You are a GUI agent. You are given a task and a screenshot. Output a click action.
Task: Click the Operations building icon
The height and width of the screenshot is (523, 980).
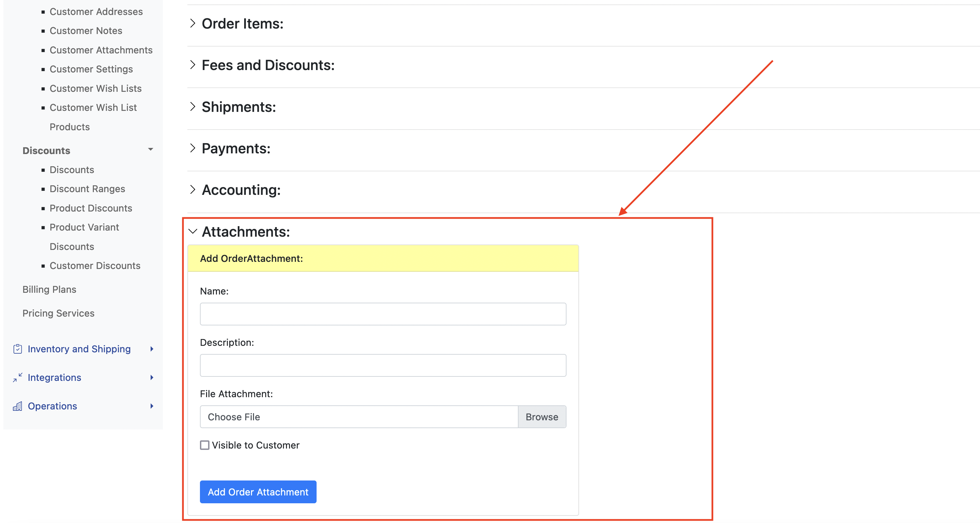tap(17, 406)
